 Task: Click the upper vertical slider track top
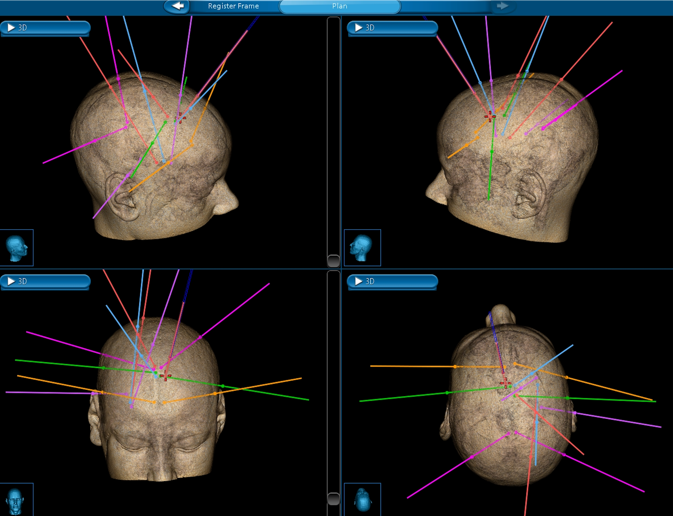point(333,25)
